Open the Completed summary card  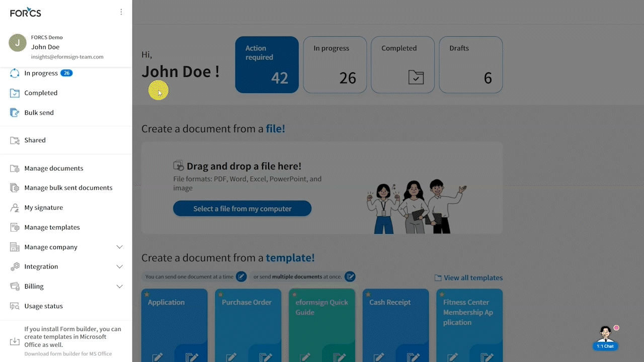pos(403,64)
